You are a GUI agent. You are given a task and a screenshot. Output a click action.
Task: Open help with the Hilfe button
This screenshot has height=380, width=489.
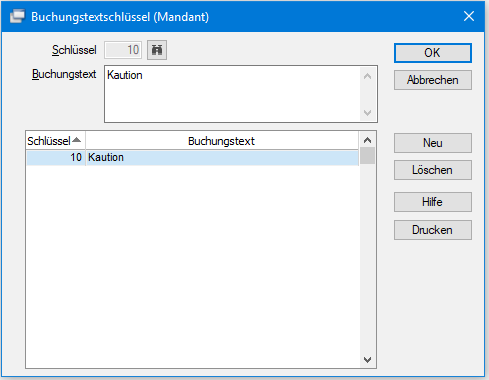click(x=433, y=202)
